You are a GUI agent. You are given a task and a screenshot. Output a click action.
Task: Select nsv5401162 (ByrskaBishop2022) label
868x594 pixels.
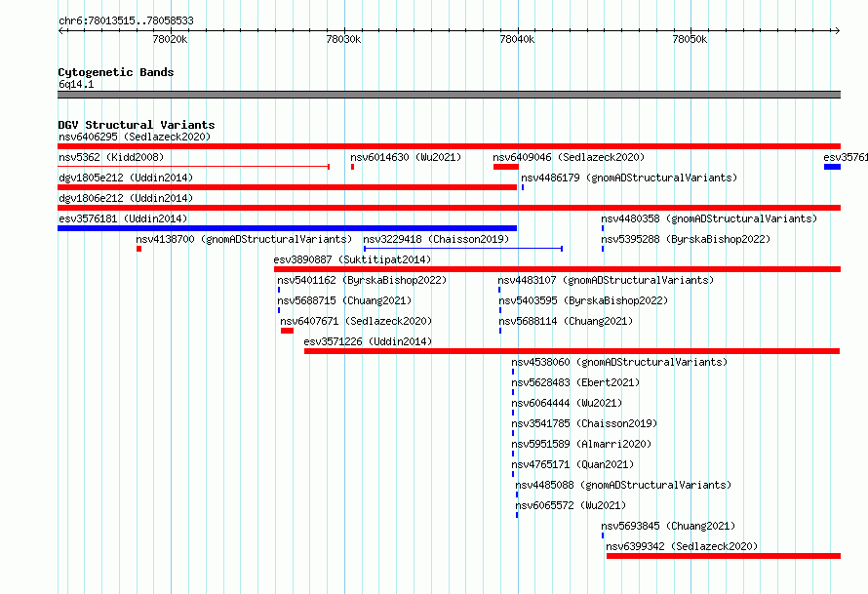click(362, 280)
